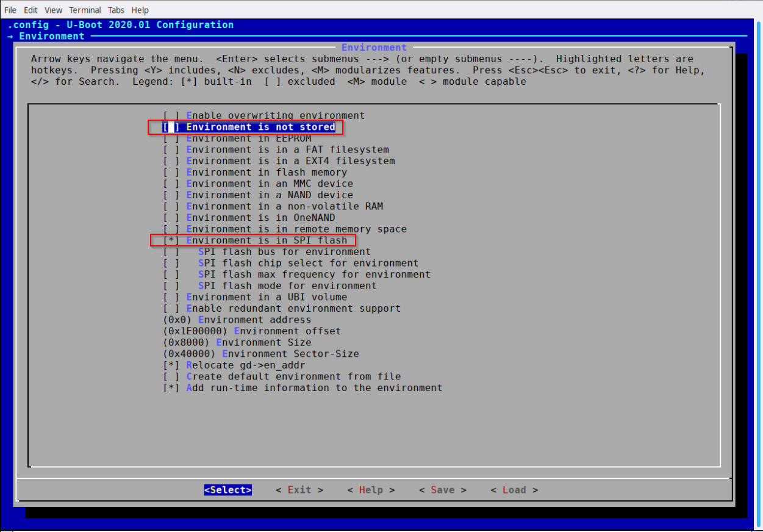Viewport: 763px width, 532px height.
Task: Select 'Environment offset' value 0x1E00000
Action: coord(251,331)
